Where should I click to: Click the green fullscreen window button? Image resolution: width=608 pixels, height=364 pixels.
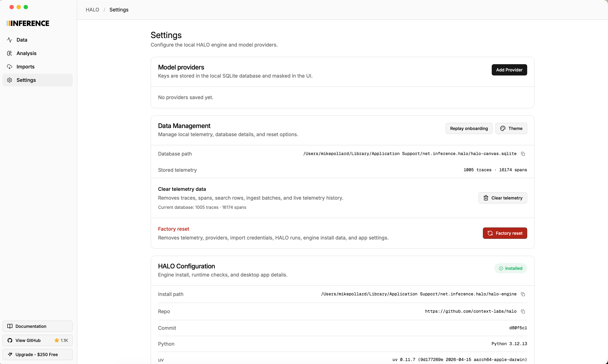click(26, 7)
